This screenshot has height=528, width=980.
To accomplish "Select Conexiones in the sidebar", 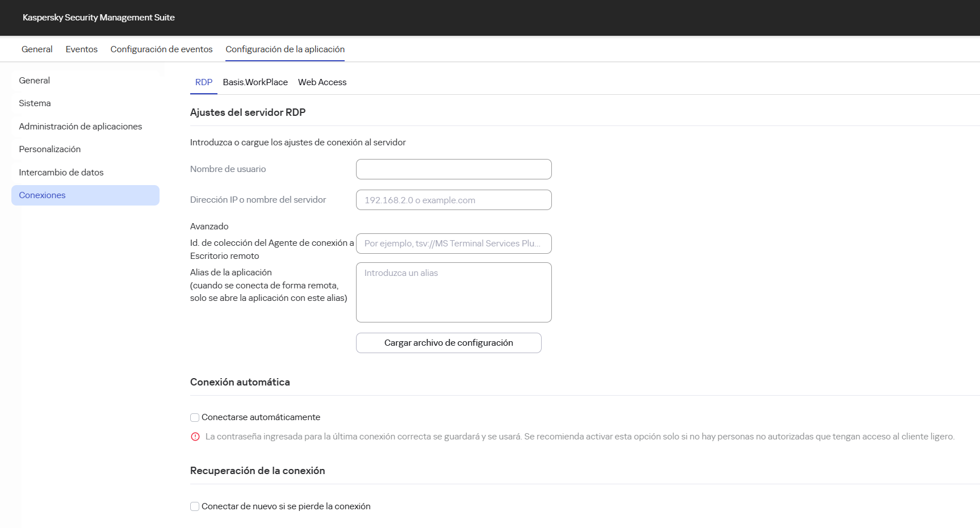I will [x=41, y=195].
